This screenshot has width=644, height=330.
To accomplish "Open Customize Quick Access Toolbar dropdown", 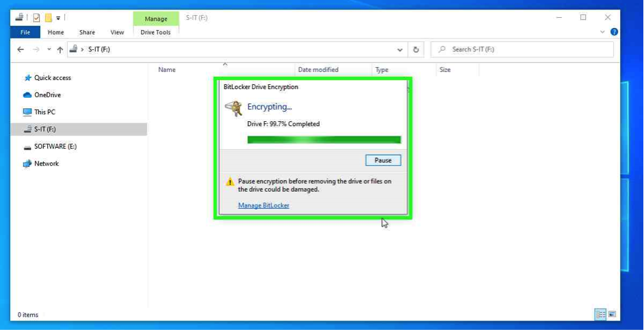I will pyautogui.click(x=58, y=18).
